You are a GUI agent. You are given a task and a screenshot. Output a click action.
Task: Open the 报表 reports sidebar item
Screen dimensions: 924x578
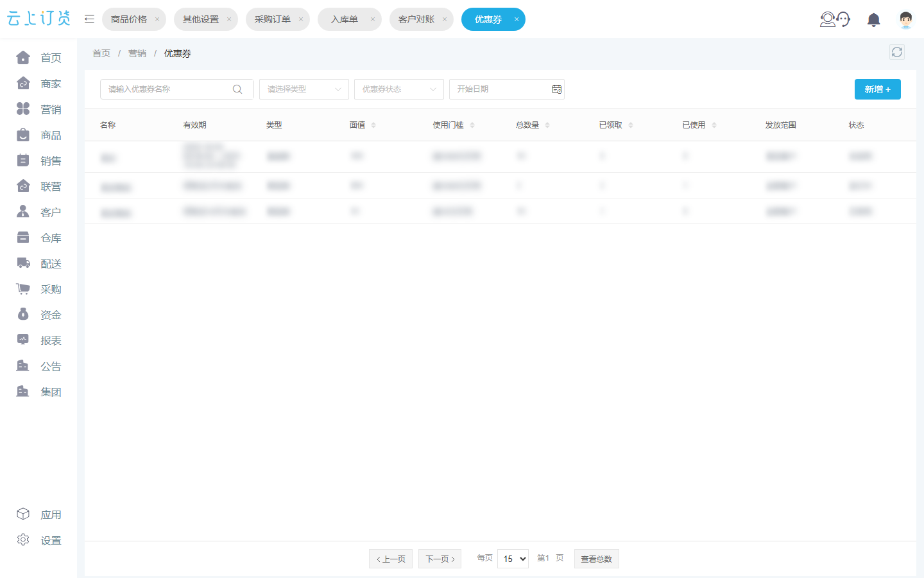(38, 340)
